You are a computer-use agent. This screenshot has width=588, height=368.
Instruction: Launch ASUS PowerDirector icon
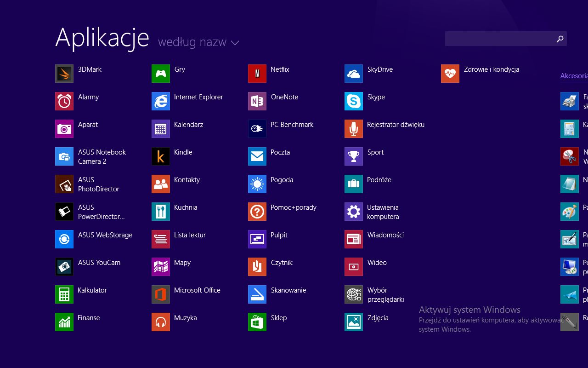click(x=64, y=212)
